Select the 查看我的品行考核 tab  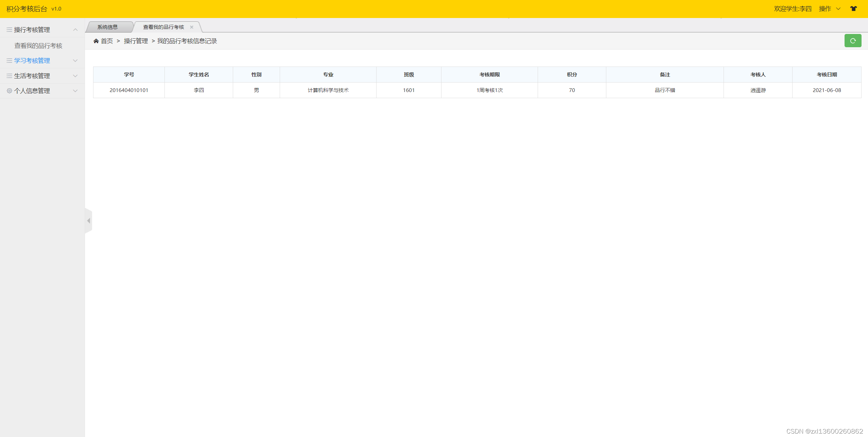[x=163, y=27]
